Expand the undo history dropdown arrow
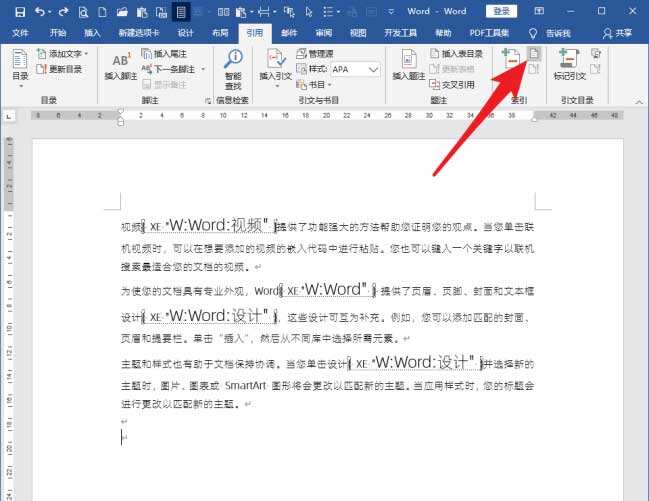The width and height of the screenshot is (649, 501). (50, 12)
